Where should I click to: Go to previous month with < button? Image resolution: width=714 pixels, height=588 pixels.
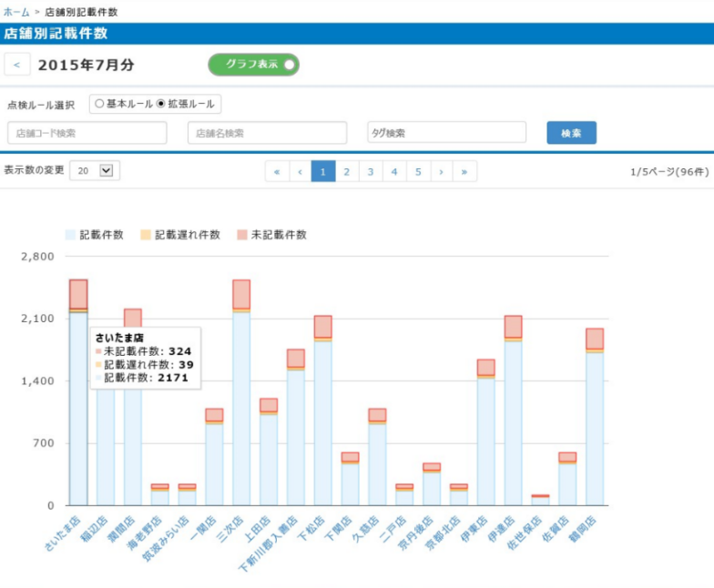tap(17, 65)
